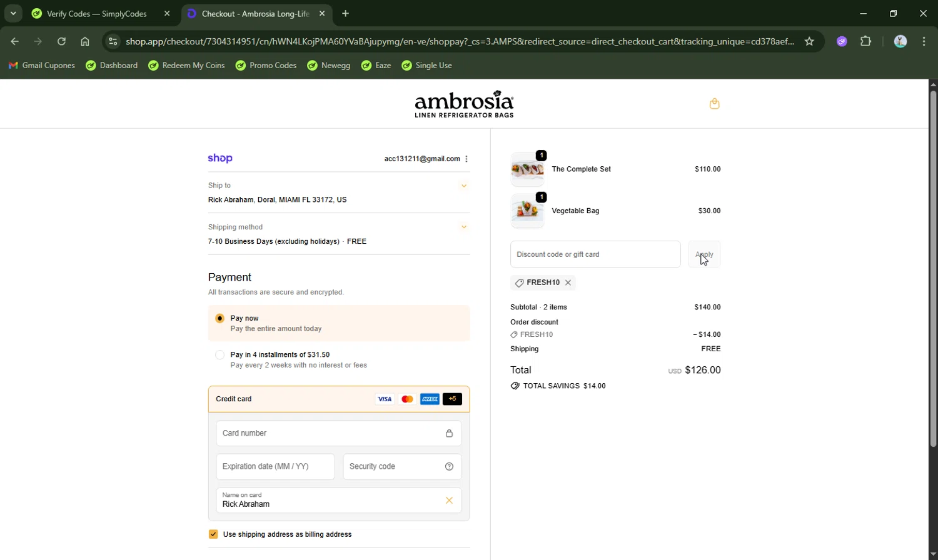Open the browser home page
Viewport: 938px width, 560px height.
[85, 41]
